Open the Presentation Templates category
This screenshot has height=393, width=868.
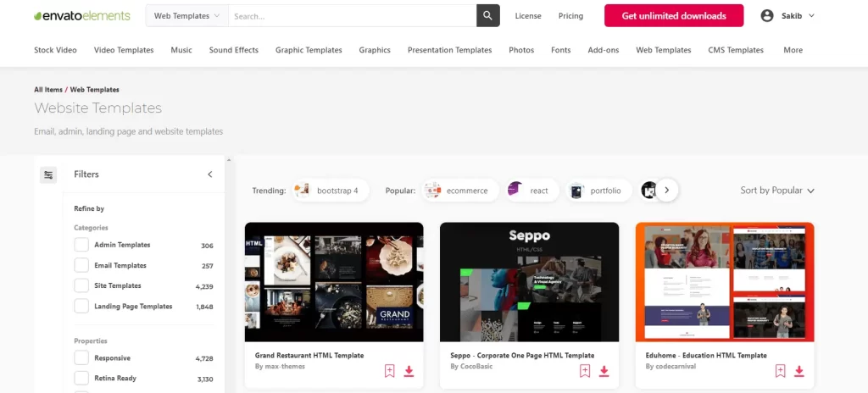pyautogui.click(x=449, y=50)
